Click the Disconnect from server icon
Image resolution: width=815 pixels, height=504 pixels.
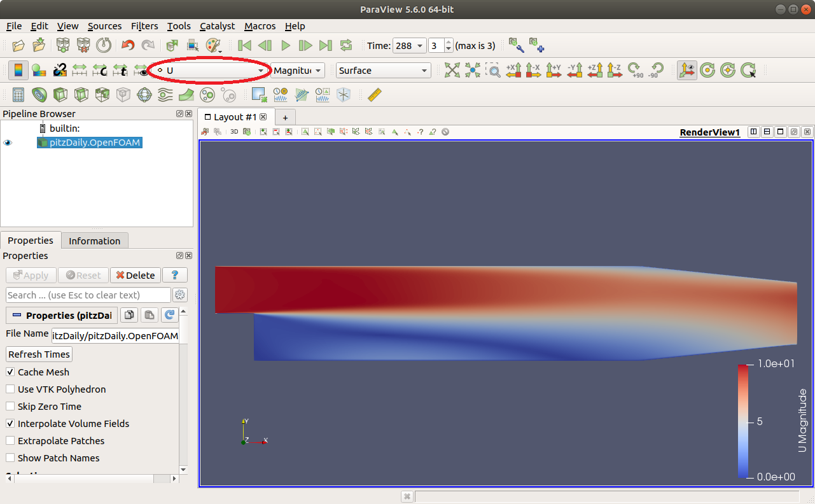(83, 45)
